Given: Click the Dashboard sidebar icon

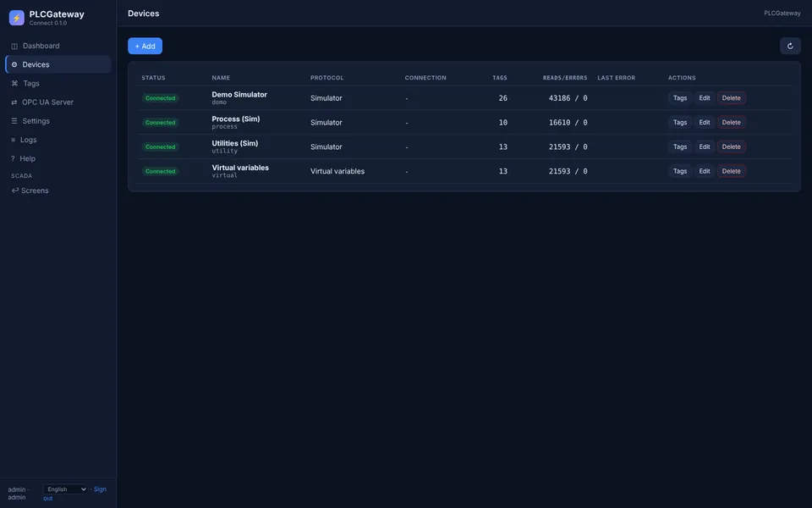Looking at the screenshot, I should pyautogui.click(x=14, y=46).
